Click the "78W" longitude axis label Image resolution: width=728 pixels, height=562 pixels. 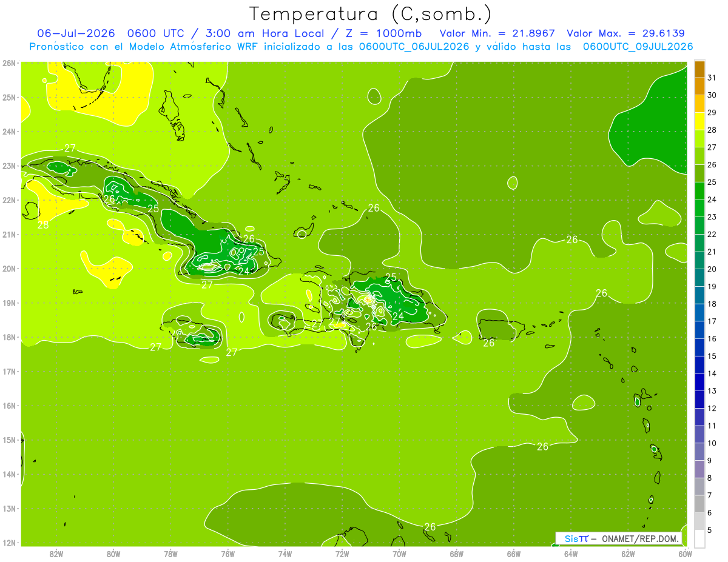170,553
